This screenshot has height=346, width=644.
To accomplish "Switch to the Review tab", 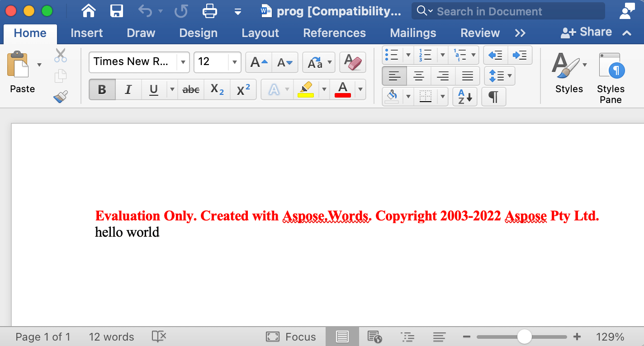I will (480, 33).
